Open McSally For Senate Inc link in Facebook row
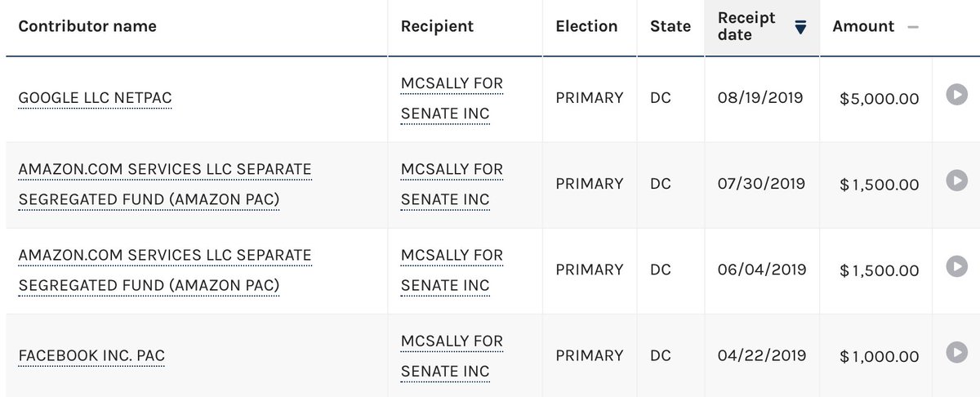 [x=452, y=357]
